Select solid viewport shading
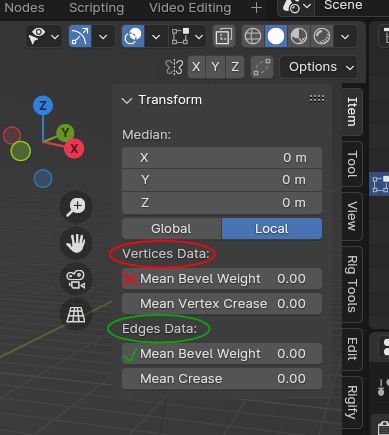Viewport: 389px width, 435px height. coord(276,36)
